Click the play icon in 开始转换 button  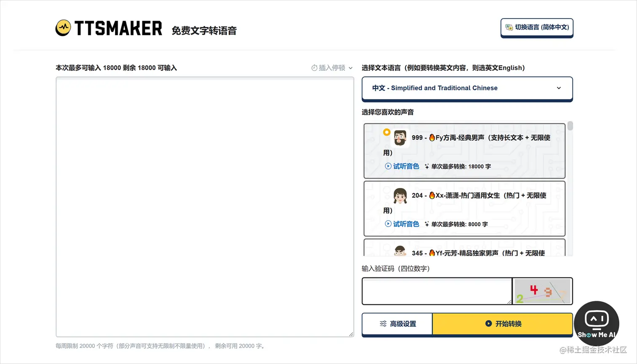pyautogui.click(x=488, y=324)
